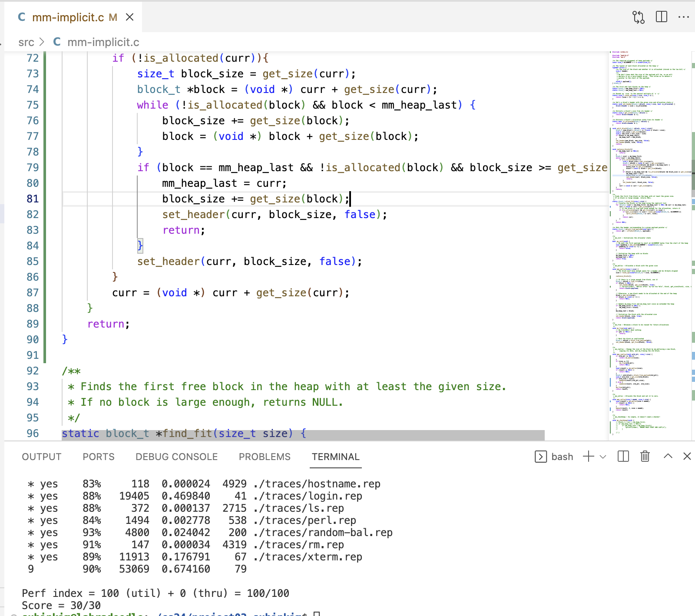Kill the terminal using trash icon
The image size is (695, 616).
pos(645,457)
